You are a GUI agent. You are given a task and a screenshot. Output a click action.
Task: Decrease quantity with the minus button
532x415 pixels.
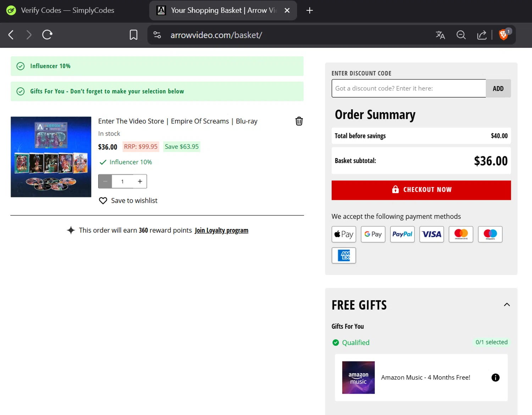pos(105,181)
